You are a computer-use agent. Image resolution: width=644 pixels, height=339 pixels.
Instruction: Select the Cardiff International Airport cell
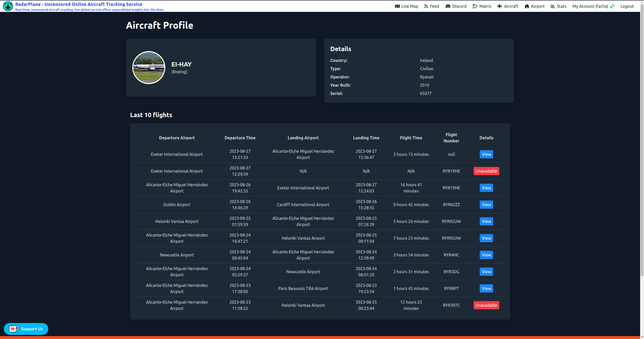pos(303,205)
